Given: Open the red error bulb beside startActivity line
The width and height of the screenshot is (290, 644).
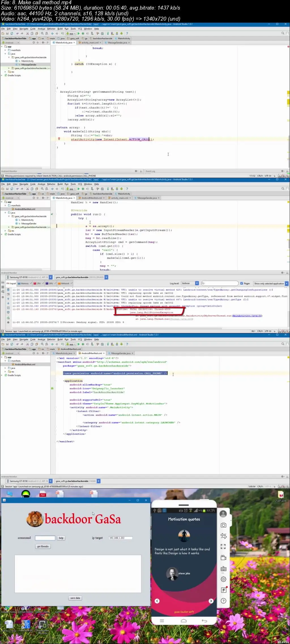Looking at the screenshot, I should [59, 139].
